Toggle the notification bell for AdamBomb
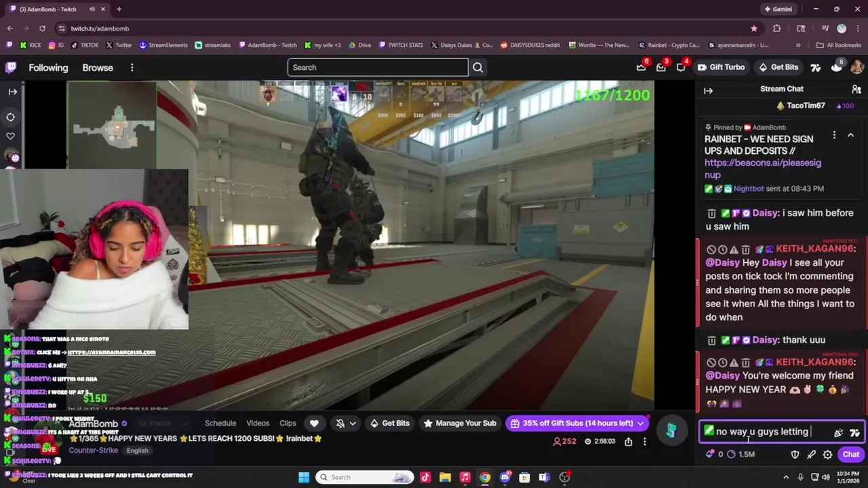The height and width of the screenshot is (488, 868). pos(340,423)
